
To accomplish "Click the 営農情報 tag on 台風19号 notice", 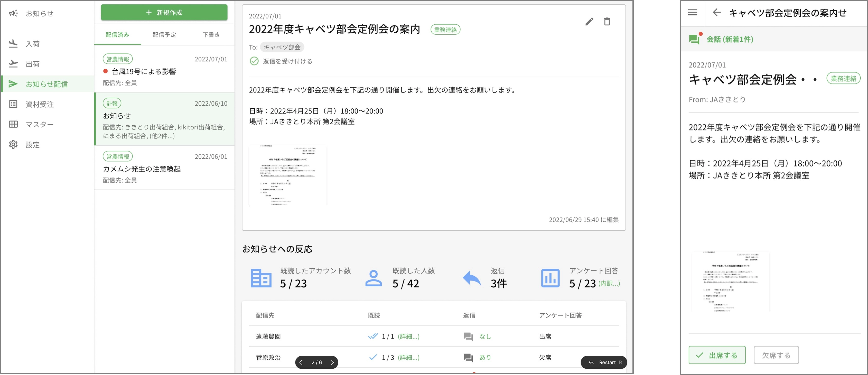I will tap(118, 59).
